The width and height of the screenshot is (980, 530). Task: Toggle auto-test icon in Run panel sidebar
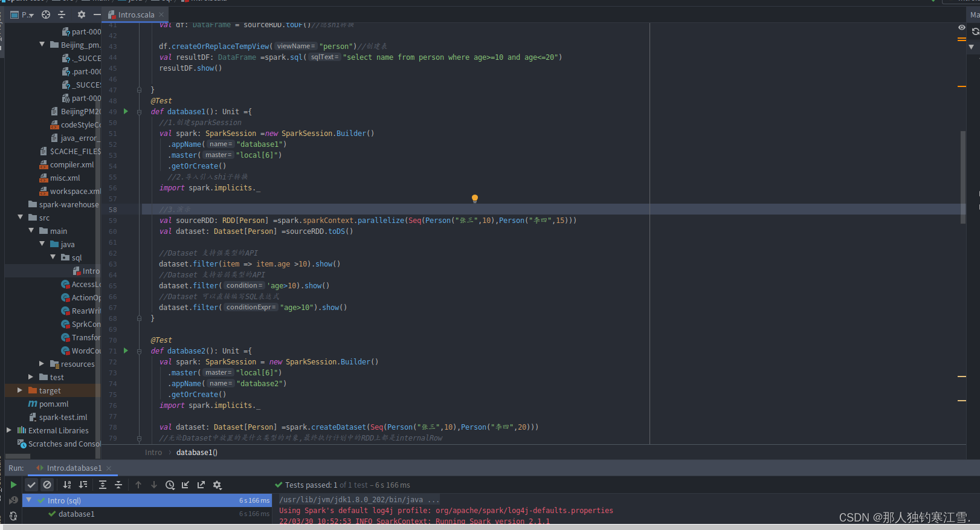click(13, 516)
